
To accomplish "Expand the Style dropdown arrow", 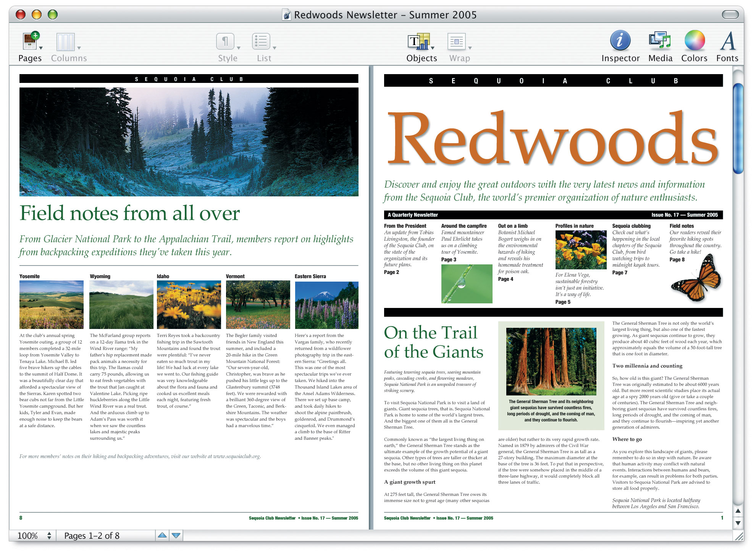I will pos(239,48).
